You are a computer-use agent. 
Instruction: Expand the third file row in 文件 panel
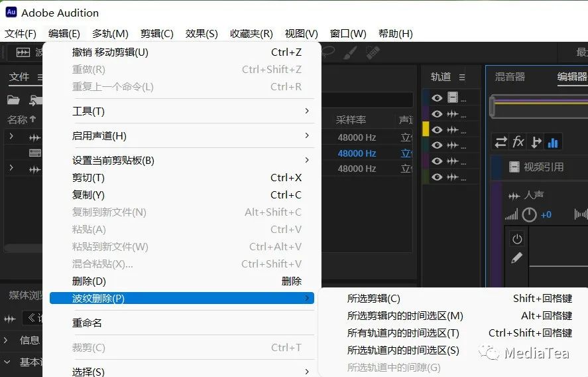coord(11,168)
